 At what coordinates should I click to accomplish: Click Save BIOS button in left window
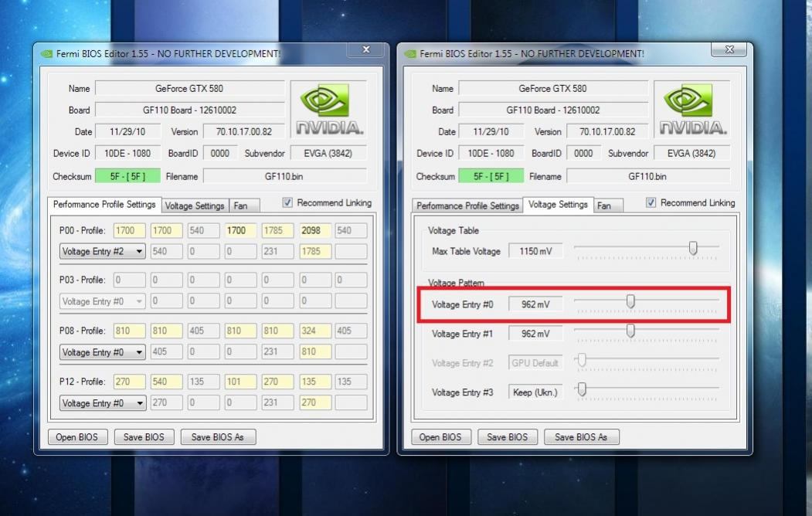coord(144,436)
